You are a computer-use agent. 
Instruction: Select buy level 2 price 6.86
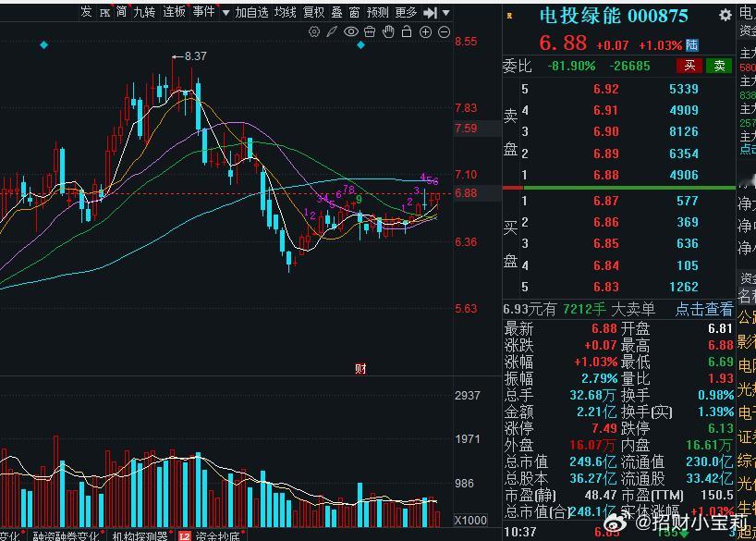605,222
